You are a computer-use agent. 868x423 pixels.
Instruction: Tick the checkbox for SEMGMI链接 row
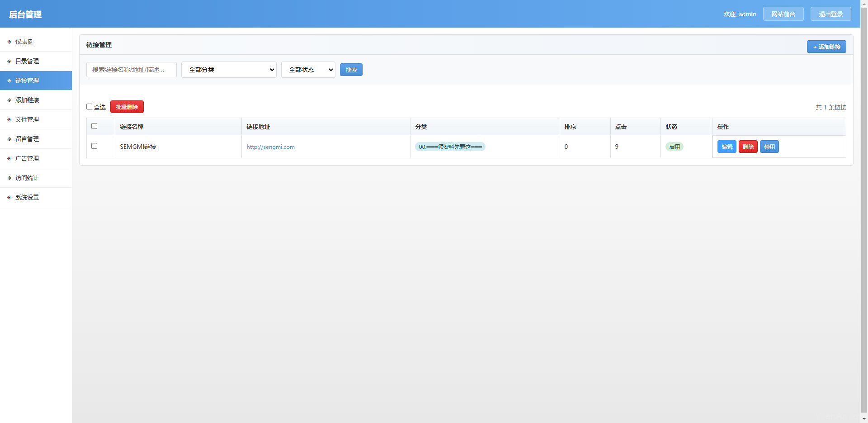point(94,146)
